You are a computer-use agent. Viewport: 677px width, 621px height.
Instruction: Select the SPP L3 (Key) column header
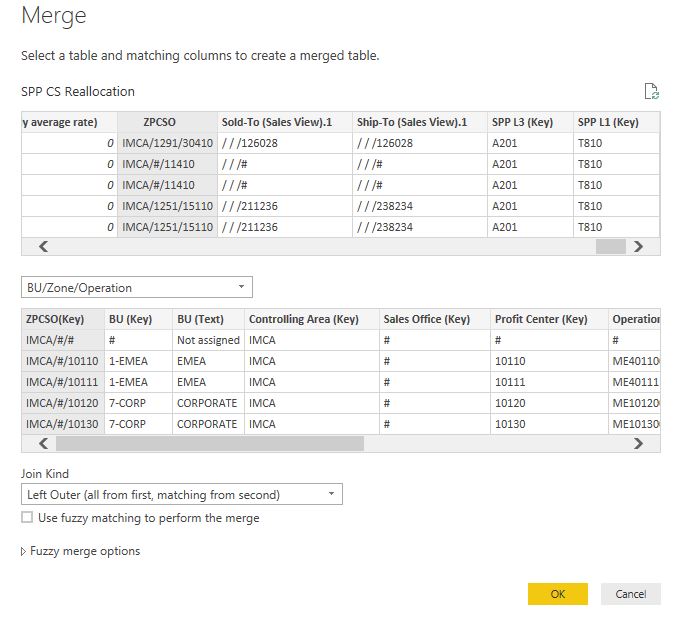pyautogui.click(x=530, y=122)
